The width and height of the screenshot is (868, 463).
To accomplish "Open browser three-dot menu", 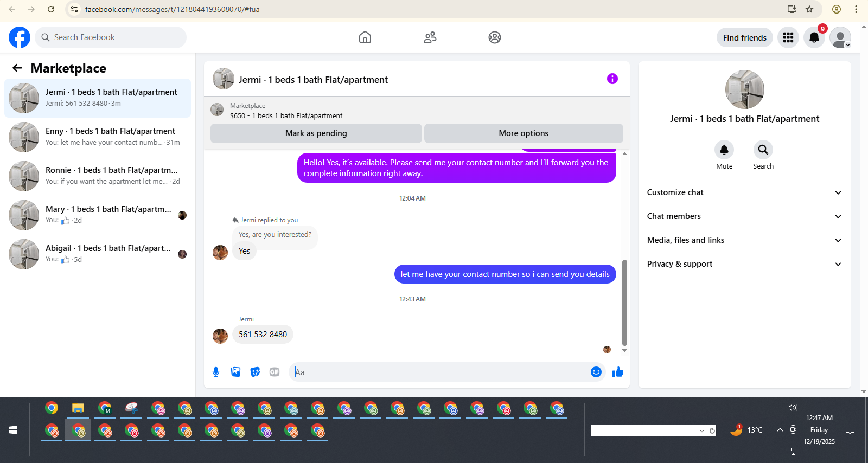I will 856,9.
